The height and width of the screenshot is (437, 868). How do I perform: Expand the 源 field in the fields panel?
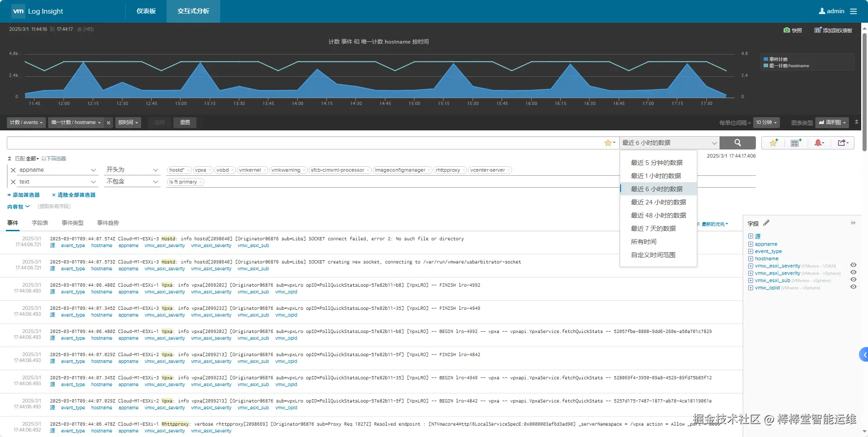click(x=751, y=236)
